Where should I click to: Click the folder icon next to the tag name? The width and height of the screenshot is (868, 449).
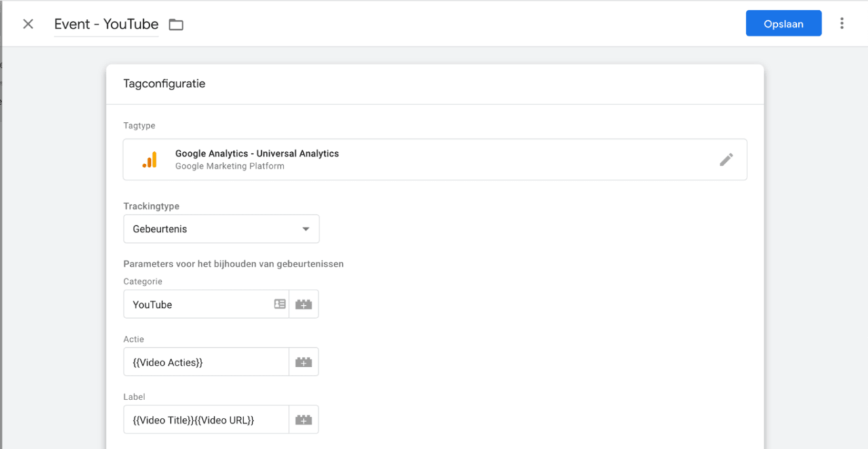(176, 24)
